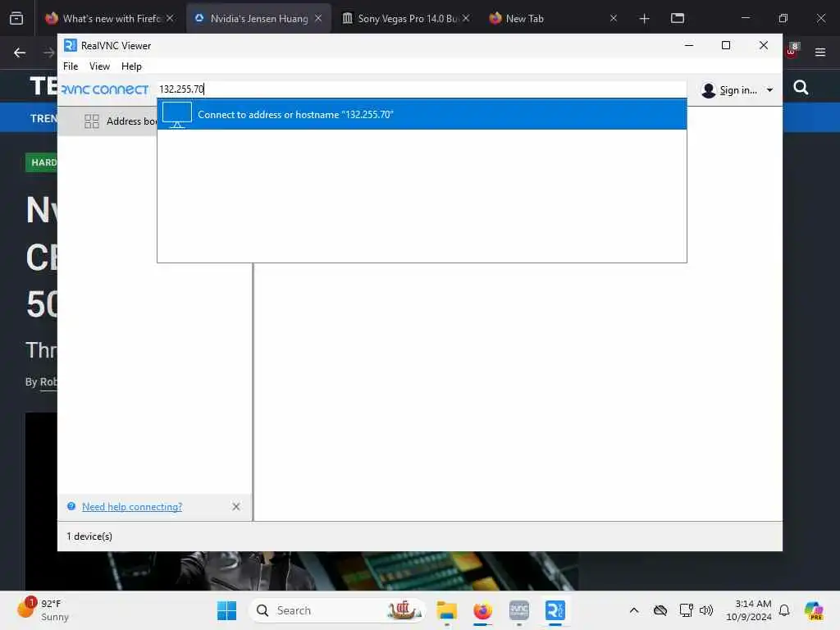The image size is (840, 630).
Task: Click the Sign in button
Action: click(737, 90)
